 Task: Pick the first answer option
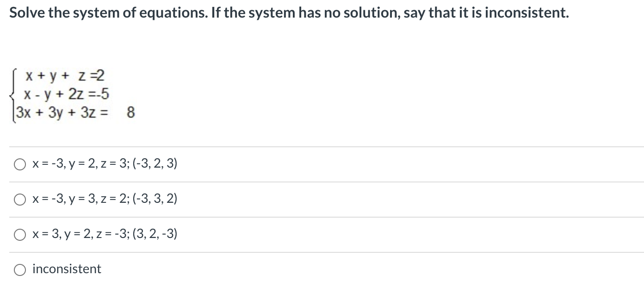click(104, 163)
